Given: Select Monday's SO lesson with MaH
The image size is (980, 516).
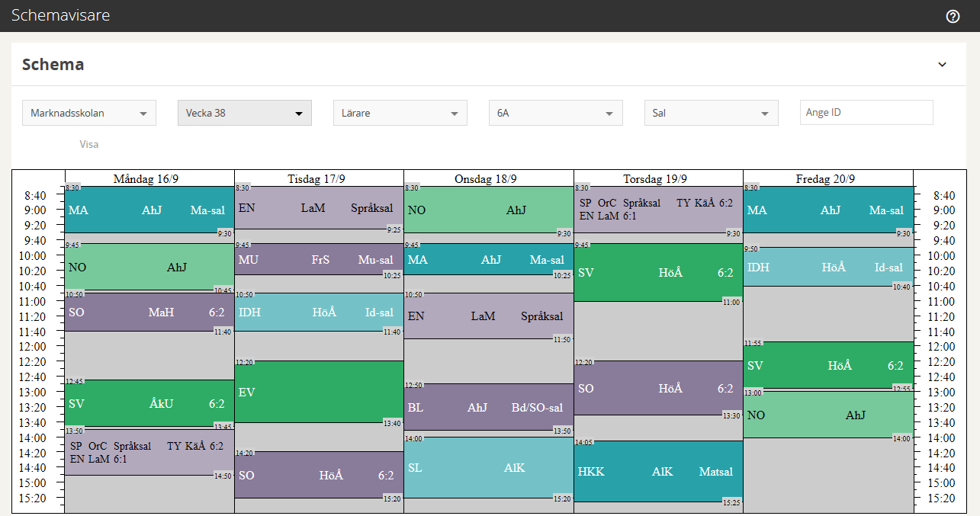Looking at the screenshot, I should (x=149, y=312).
